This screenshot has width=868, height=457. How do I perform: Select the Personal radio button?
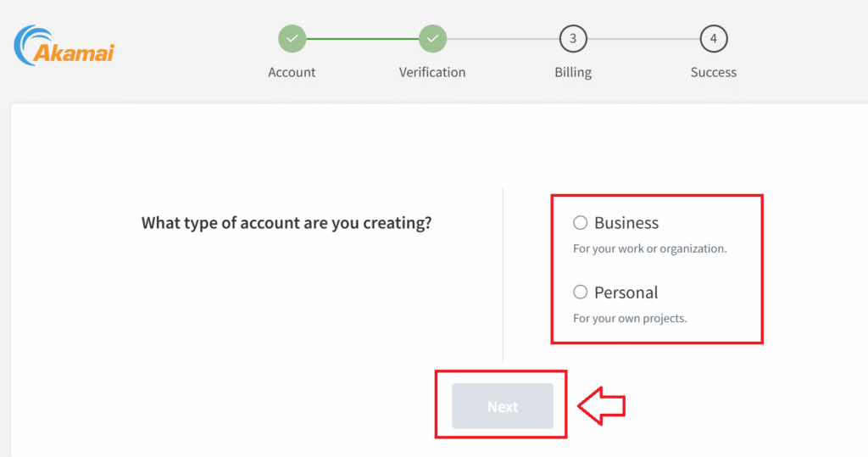pos(580,292)
